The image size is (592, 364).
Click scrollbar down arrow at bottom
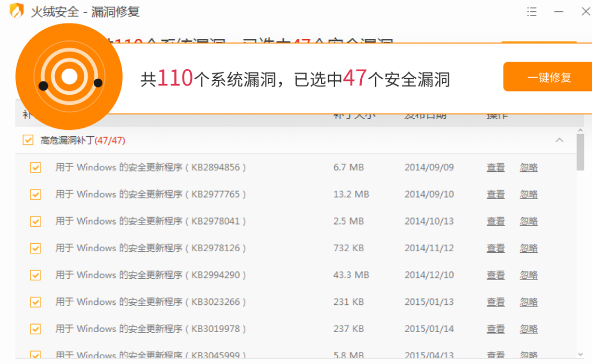point(580,354)
